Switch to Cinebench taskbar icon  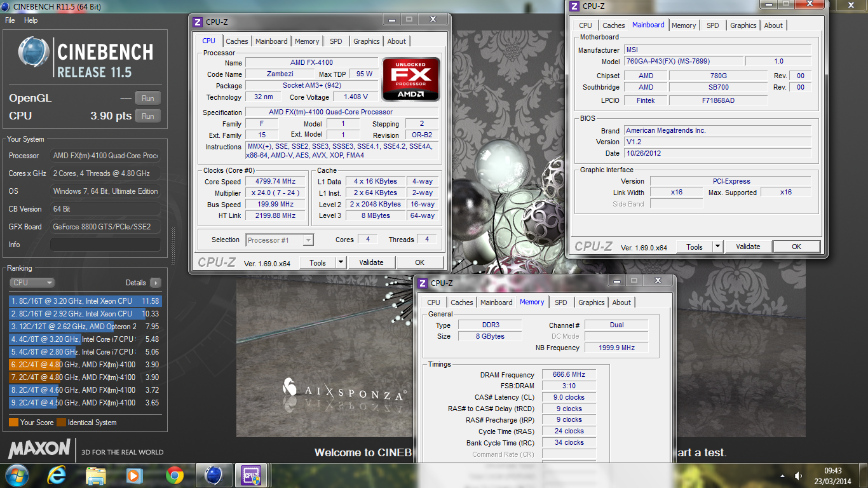(214, 475)
